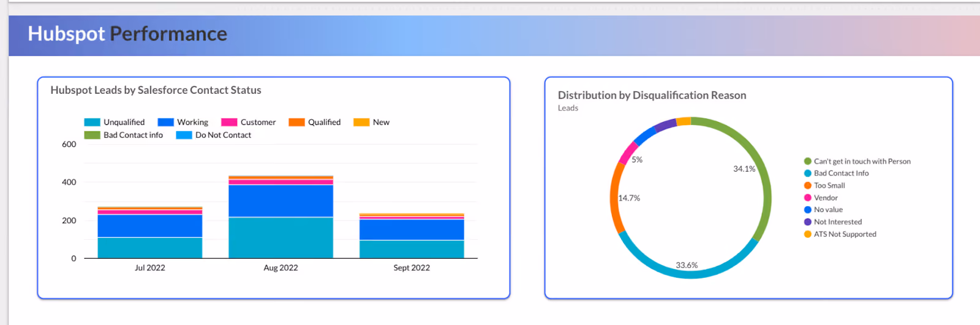Click the Aug 2022 Customer bar segment
Viewport: 980px width, 325px height.
point(281,182)
